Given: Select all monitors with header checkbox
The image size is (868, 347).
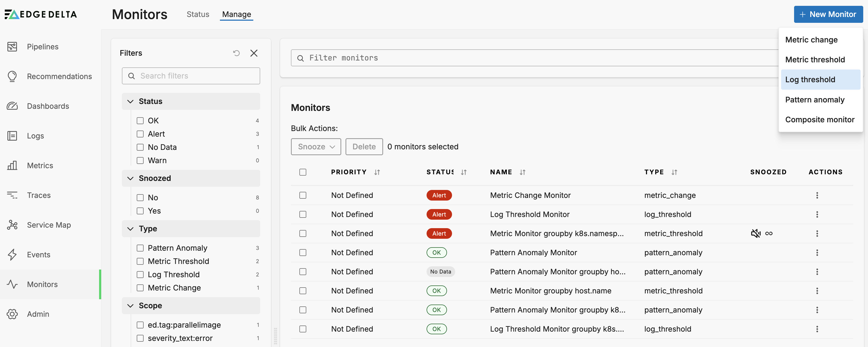Looking at the screenshot, I should coord(303,172).
